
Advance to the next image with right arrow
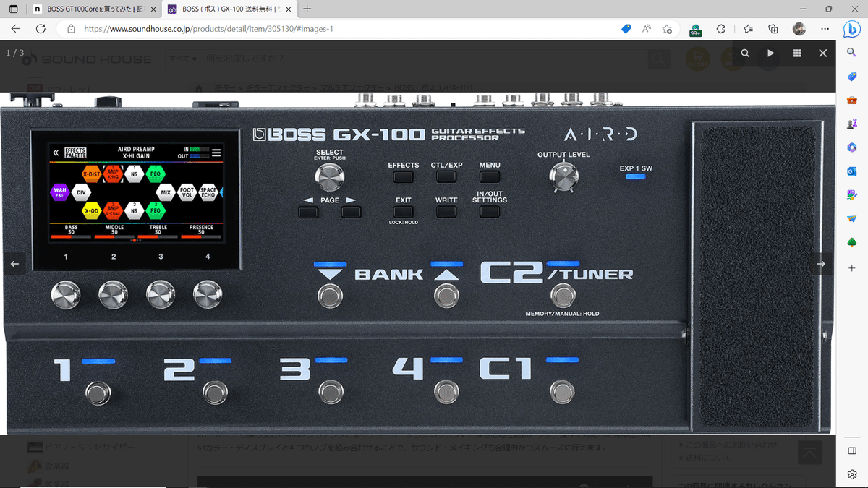(x=821, y=265)
